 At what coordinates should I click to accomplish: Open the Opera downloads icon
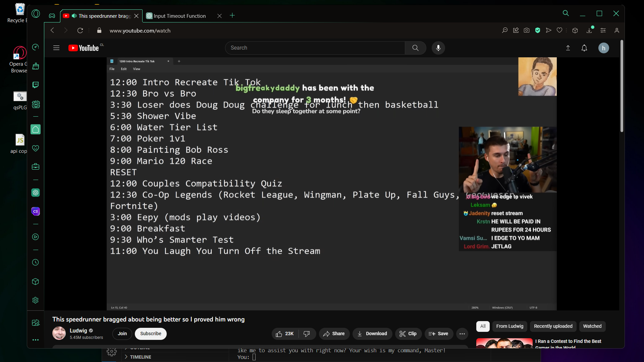(589, 31)
